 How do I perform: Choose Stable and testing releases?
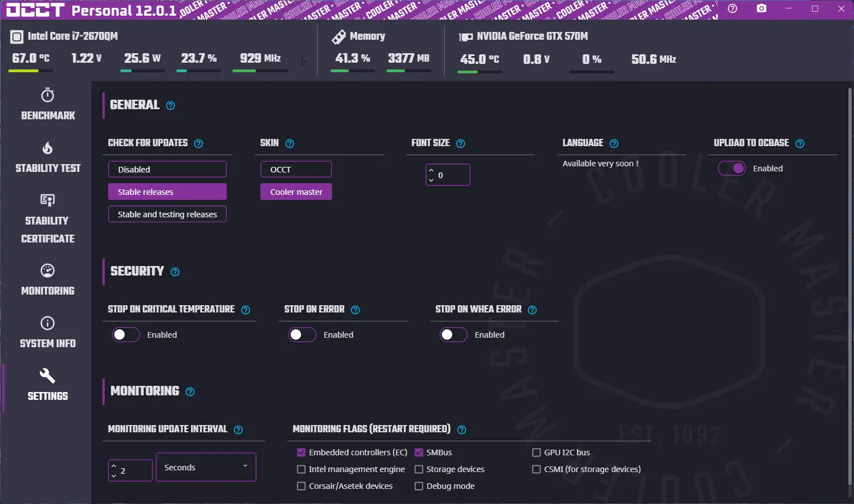[x=167, y=214]
